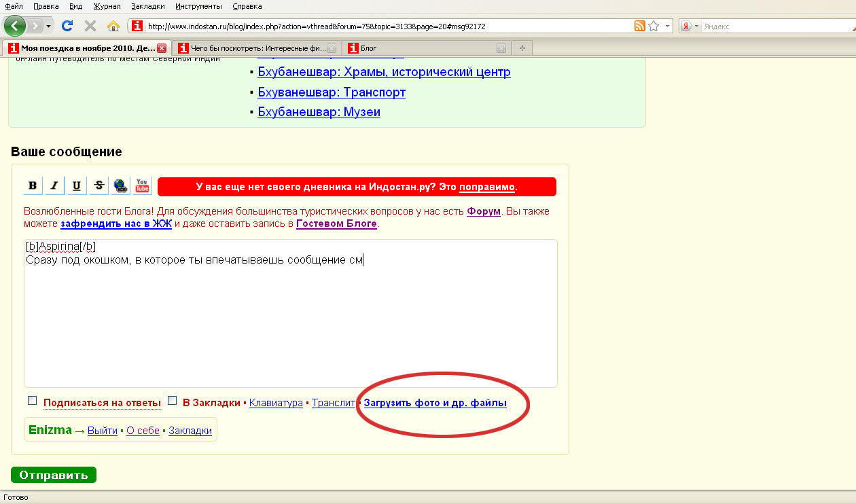Open the back/forward history dropdown
Screen dimensions: 856x504
49,26
